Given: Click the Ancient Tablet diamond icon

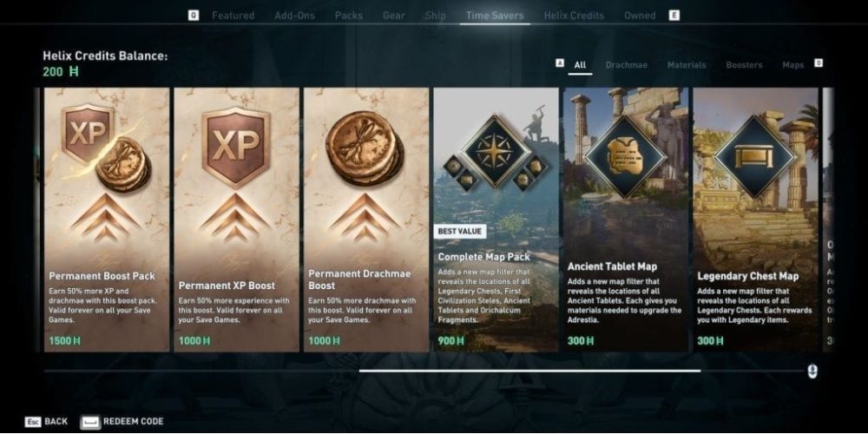Looking at the screenshot, I should coord(625,156).
